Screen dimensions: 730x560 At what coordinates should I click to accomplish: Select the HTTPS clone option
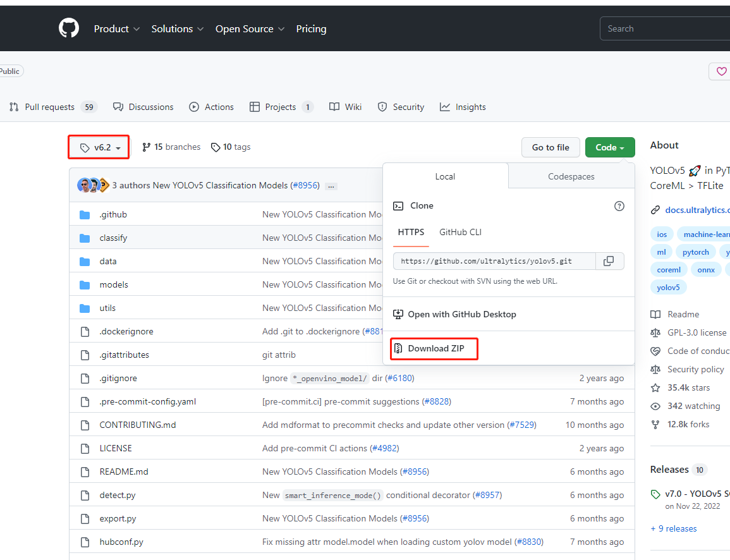[x=411, y=233]
